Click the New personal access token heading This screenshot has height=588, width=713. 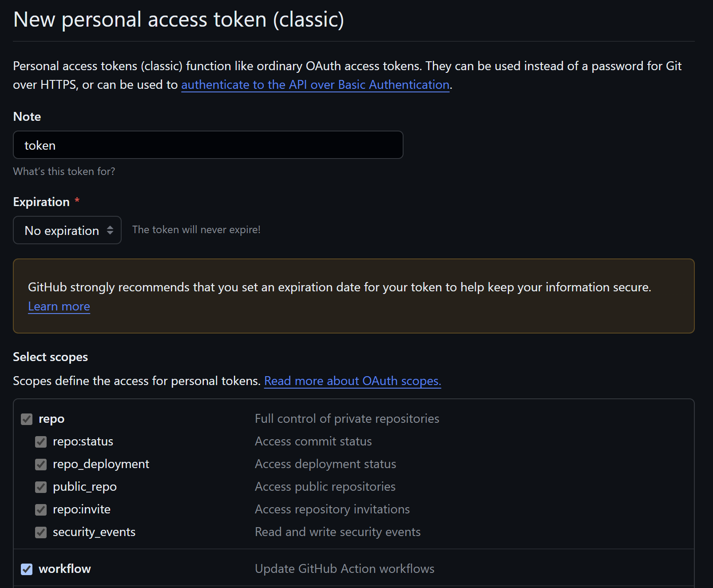click(178, 20)
